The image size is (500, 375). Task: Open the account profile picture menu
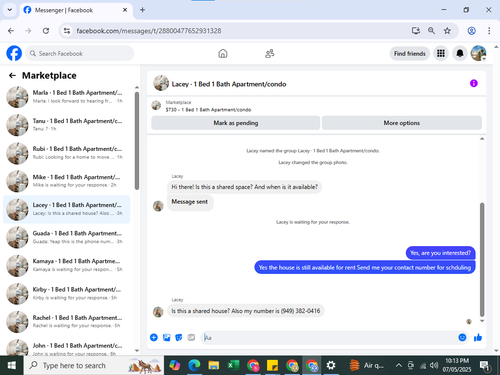(478, 53)
